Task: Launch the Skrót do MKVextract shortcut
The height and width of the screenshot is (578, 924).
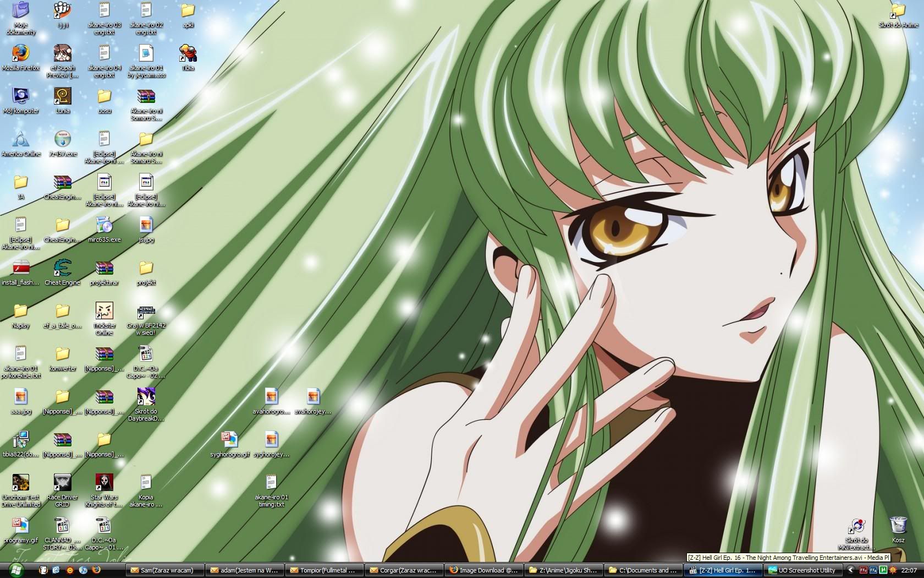Action: click(856, 533)
